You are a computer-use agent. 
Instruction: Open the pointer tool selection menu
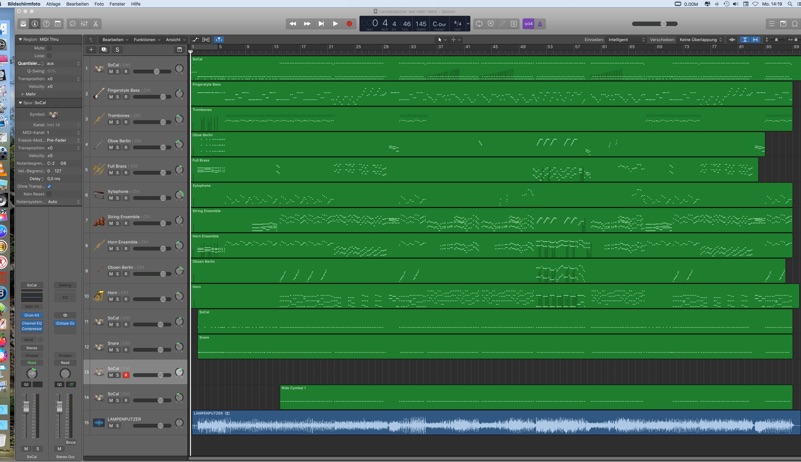click(x=441, y=39)
